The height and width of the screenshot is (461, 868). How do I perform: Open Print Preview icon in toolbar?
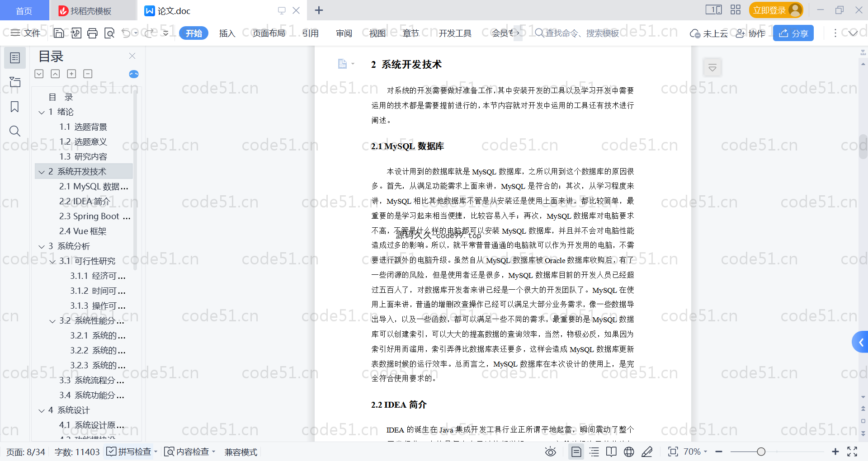(x=109, y=33)
